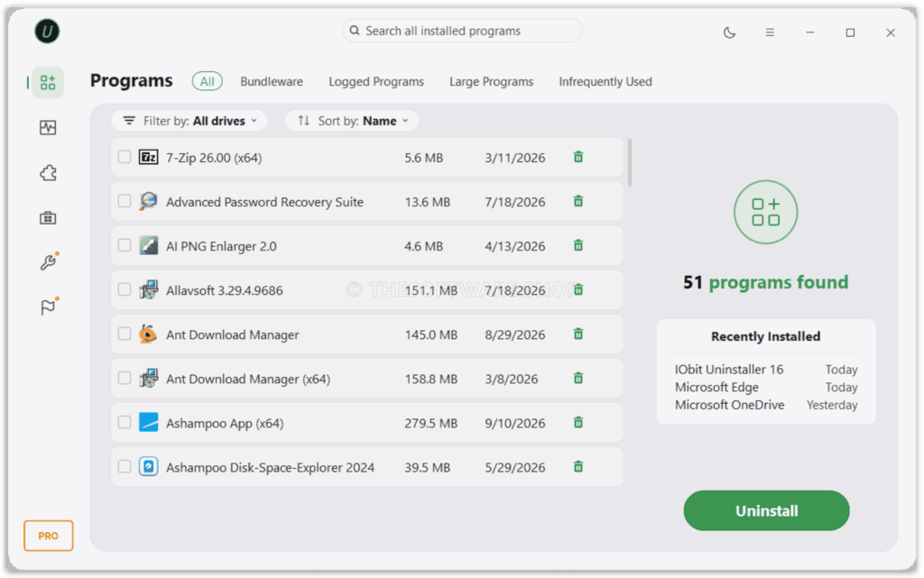Click the 5/29/2026 install date
Viewport: 924px width, 578px height.
(515, 467)
